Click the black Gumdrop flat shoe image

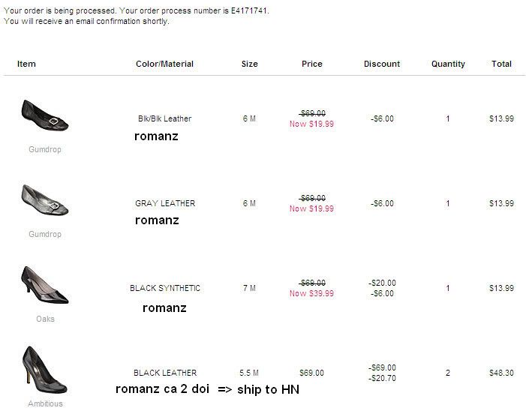[x=44, y=116]
